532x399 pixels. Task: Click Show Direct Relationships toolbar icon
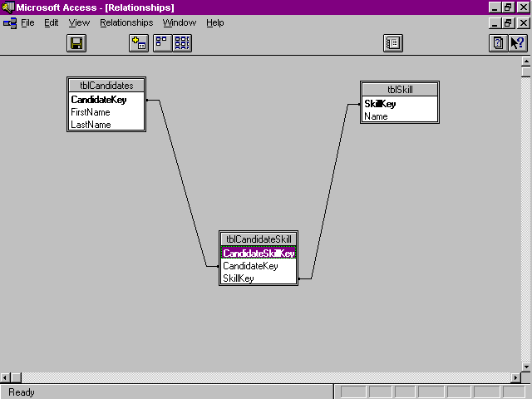(162, 43)
